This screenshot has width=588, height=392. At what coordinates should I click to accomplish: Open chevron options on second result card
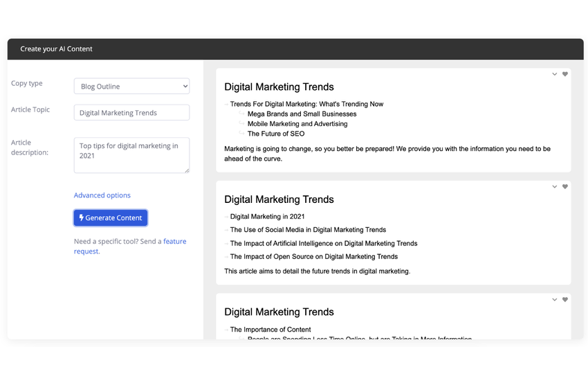pos(554,187)
